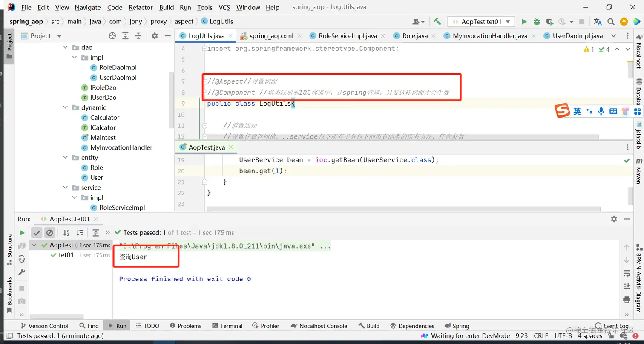This screenshot has width=644, height=344.
Task: Open the Version Control tool window
Action: [44, 326]
